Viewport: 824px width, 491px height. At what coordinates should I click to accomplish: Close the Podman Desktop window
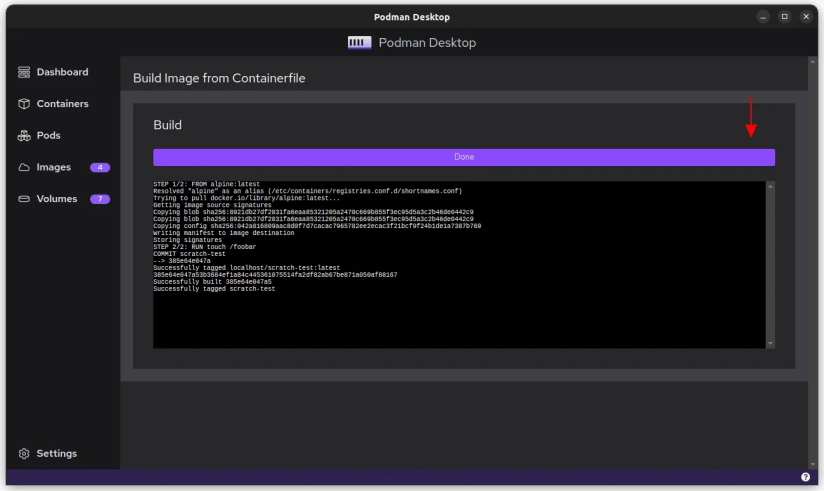(806, 17)
